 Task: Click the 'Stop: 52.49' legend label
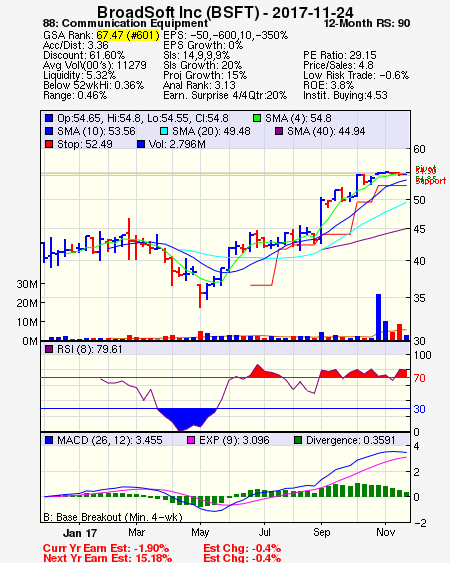coord(85,144)
